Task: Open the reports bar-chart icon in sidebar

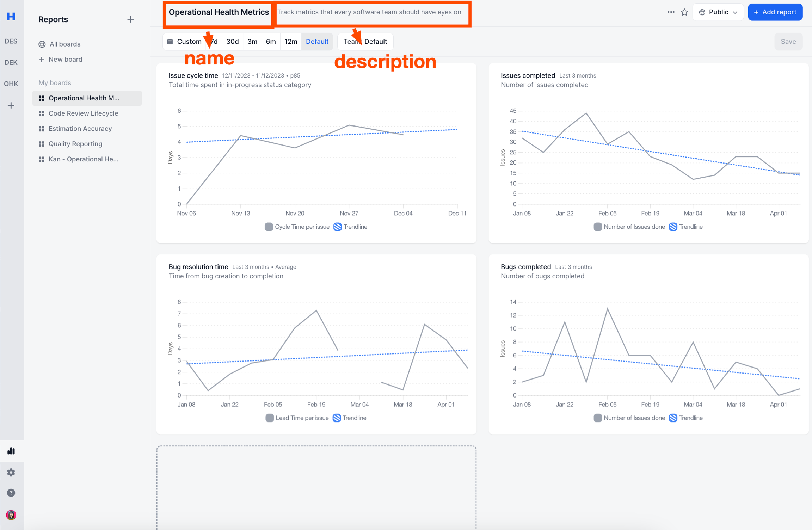Action: 11,451
